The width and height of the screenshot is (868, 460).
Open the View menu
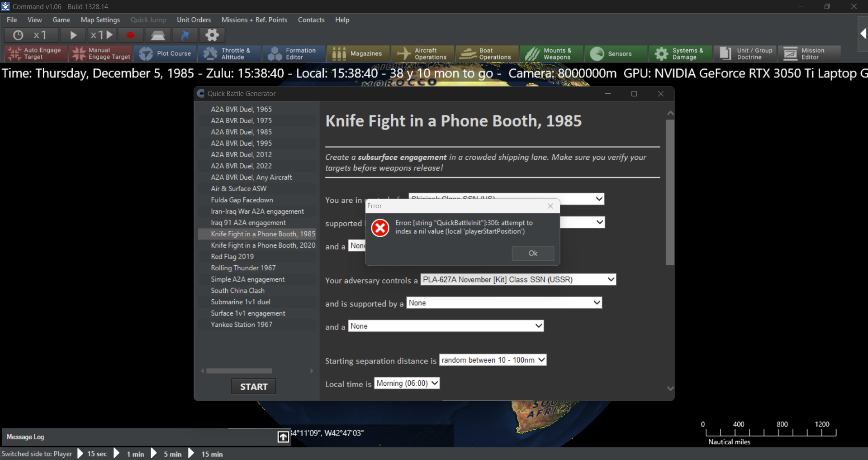(34, 20)
